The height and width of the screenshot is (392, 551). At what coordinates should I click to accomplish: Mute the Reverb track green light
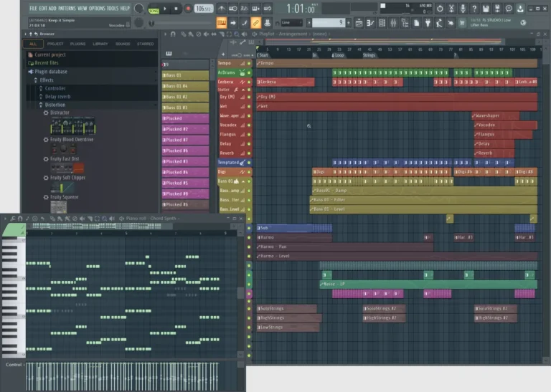click(249, 153)
